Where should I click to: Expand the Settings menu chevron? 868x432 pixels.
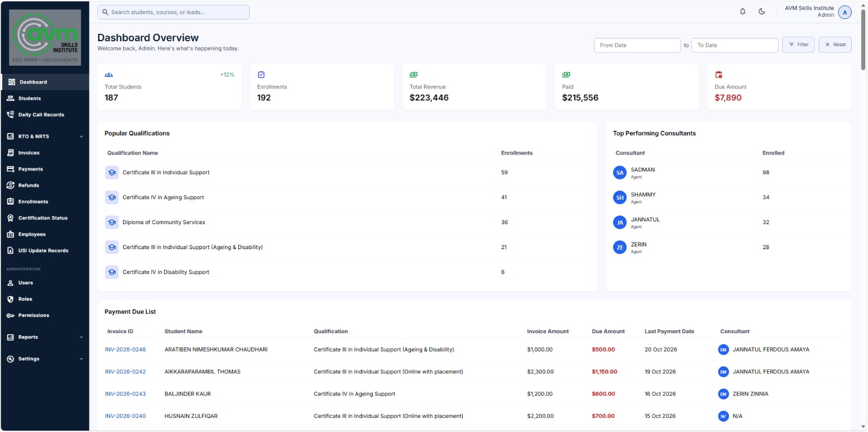point(81,359)
